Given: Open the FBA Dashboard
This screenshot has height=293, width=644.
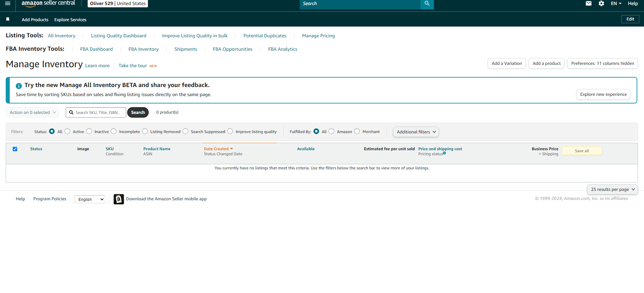Looking at the screenshot, I should pos(97,49).
